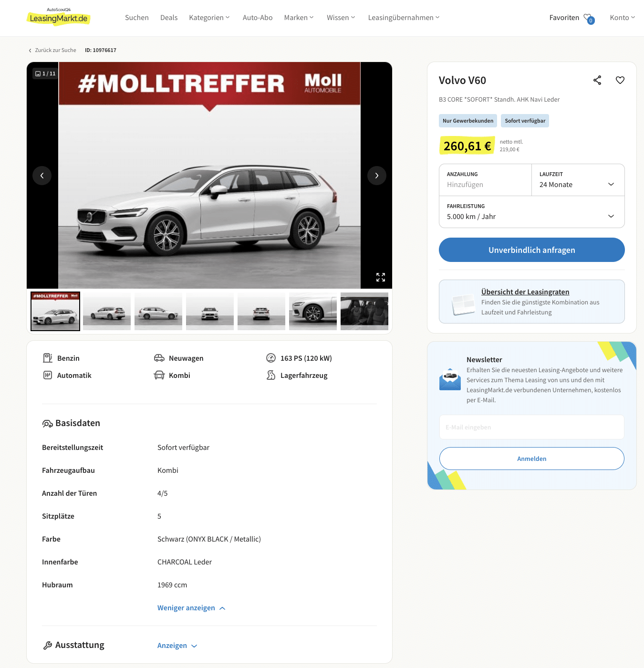Open fullscreen view of the car photo
Screen dimensions: 644x668
pyautogui.click(x=381, y=277)
